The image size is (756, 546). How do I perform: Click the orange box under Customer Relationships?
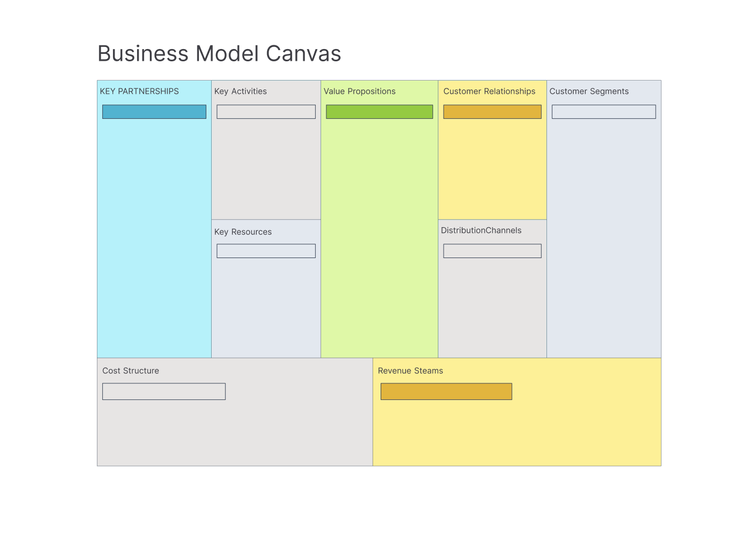pos(492,111)
